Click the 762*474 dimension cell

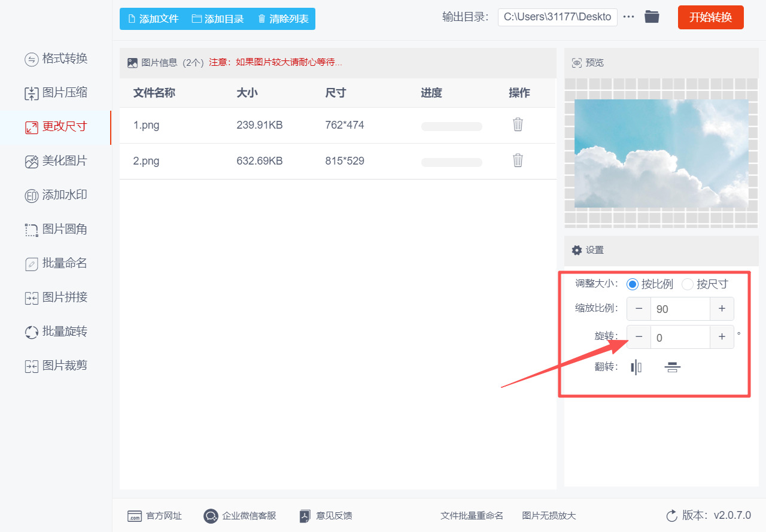[x=345, y=125]
